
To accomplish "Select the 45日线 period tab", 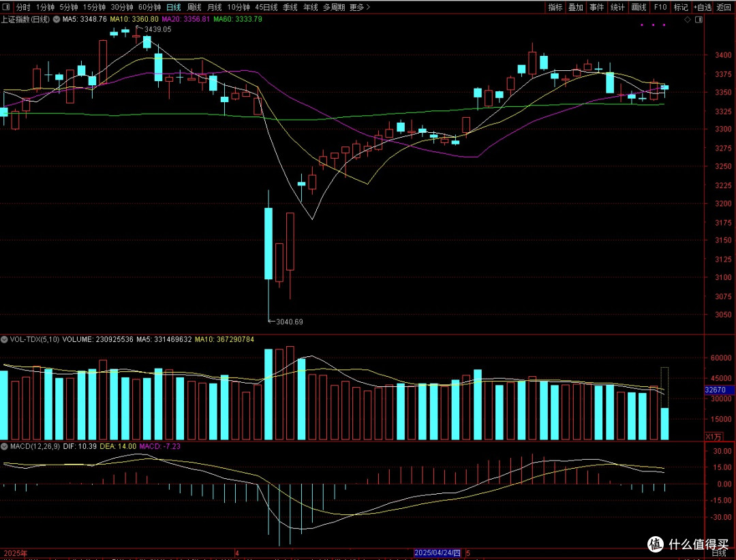I will click(x=266, y=7).
